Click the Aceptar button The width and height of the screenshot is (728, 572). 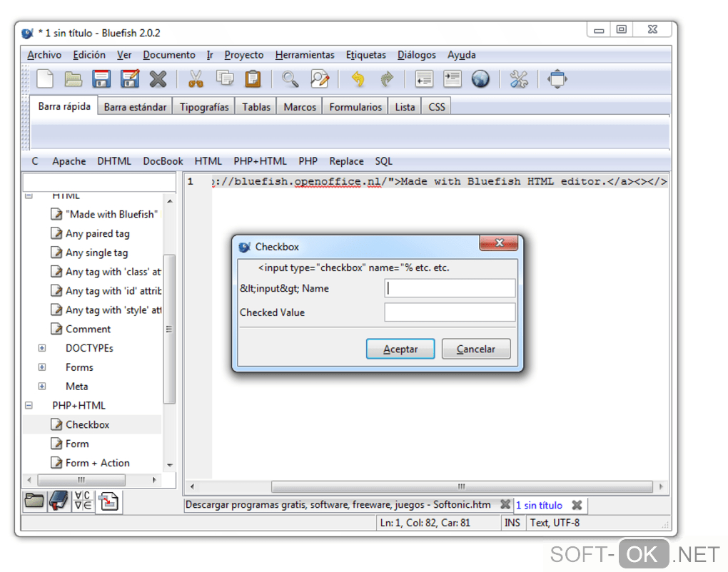(400, 349)
